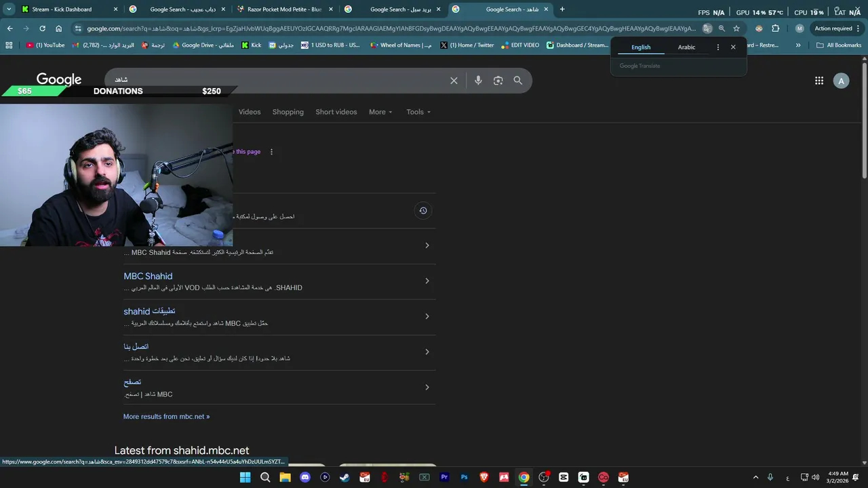Viewport: 868px width, 488px height.
Task: Open the Windows Start menu
Action: pyautogui.click(x=245, y=477)
